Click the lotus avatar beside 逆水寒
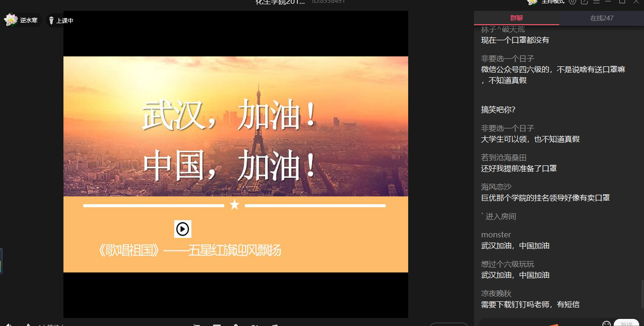The width and height of the screenshot is (644, 326). pyautogui.click(x=10, y=20)
